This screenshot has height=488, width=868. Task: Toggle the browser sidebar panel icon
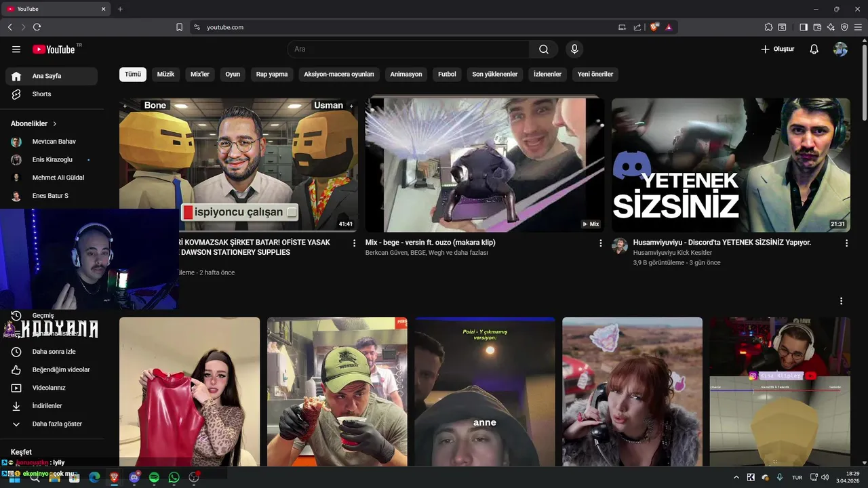(804, 27)
